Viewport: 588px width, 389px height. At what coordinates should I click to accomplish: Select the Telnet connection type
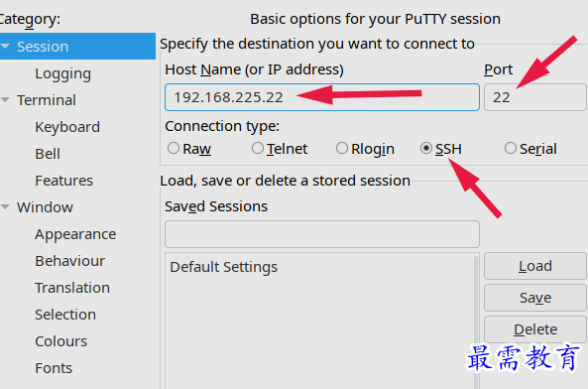click(258, 148)
